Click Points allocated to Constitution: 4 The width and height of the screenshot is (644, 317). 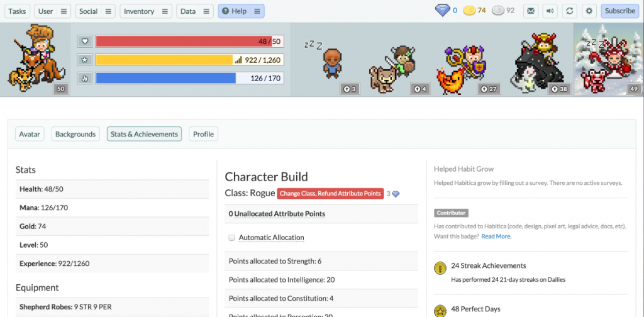click(x=321, y=298)
